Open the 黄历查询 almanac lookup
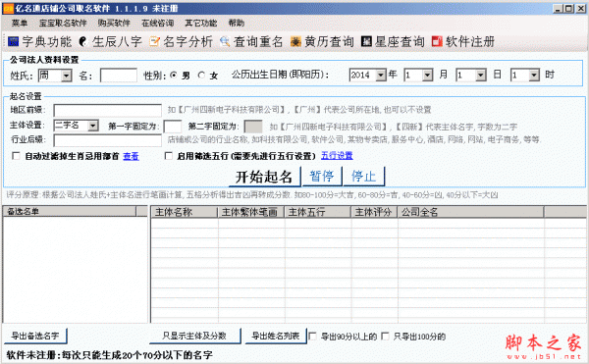589x364 pixels. coord(322,41)
